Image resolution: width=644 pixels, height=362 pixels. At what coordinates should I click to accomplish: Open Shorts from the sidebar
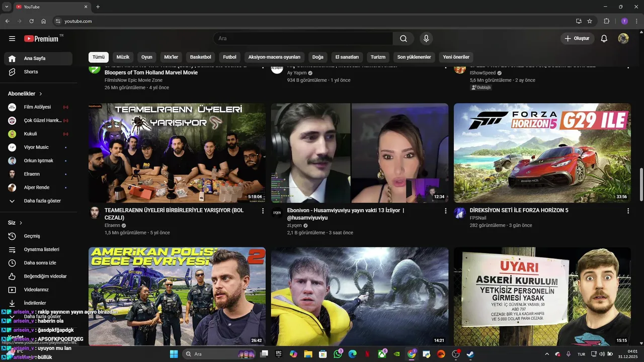pyautogui.click(x=38, y=72)
